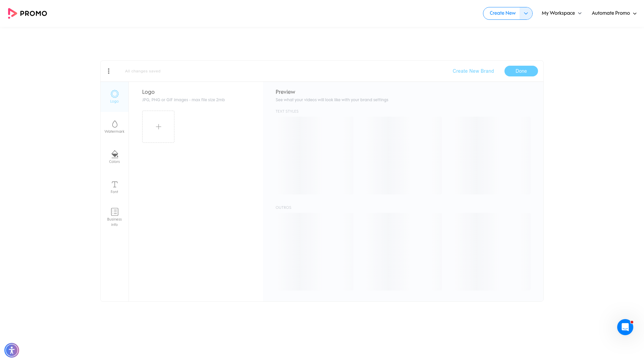Open the My Workspace dropdown

click(x=561, y=13)
